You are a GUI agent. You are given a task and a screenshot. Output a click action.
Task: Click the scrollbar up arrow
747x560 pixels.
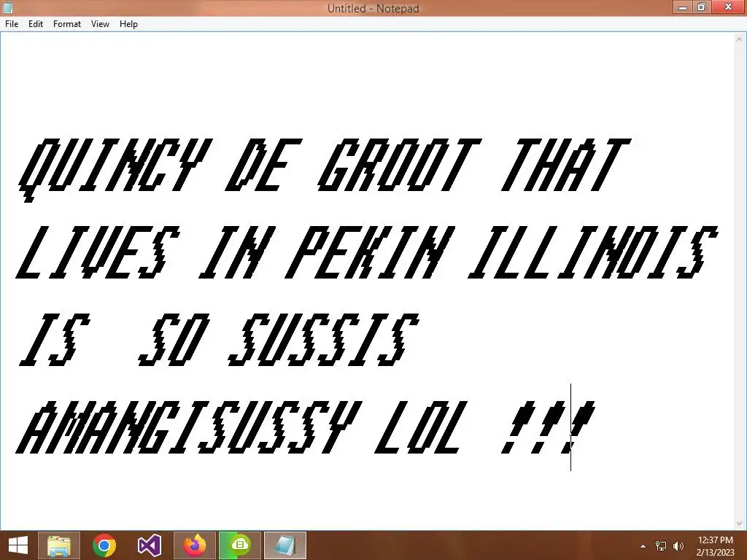(x=740, y=39)
